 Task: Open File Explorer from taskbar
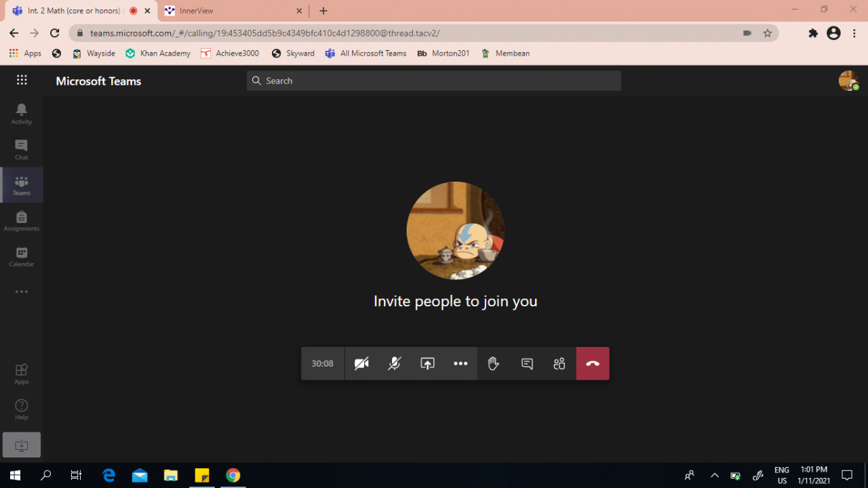pos(171,475)
